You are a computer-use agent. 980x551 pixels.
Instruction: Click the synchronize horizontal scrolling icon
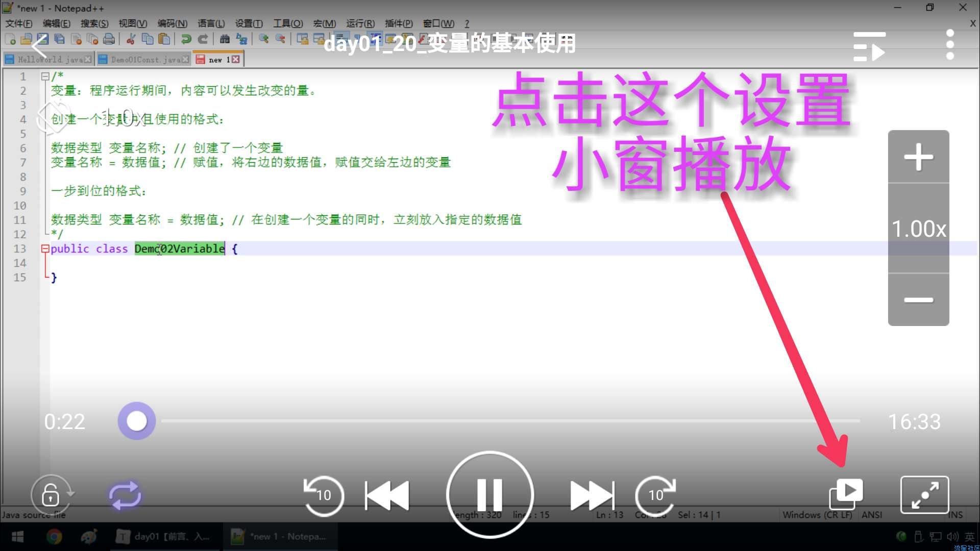(x=319, y=39)
